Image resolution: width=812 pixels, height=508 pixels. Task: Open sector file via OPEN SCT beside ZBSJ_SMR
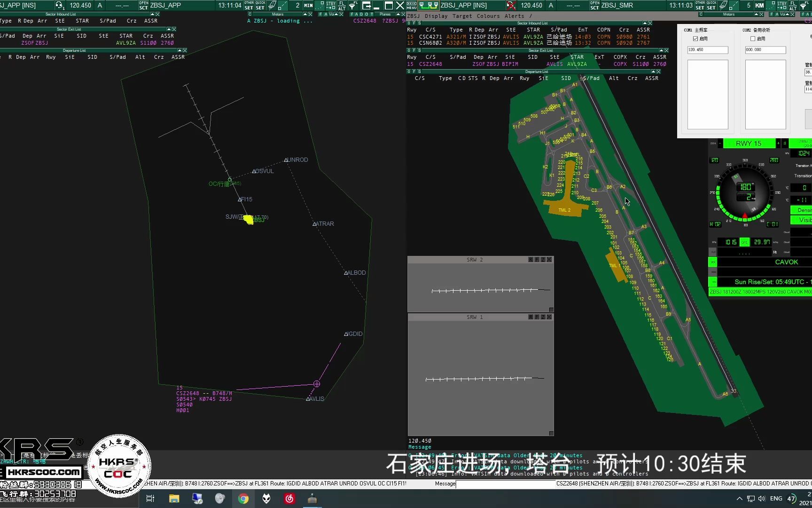594,5
